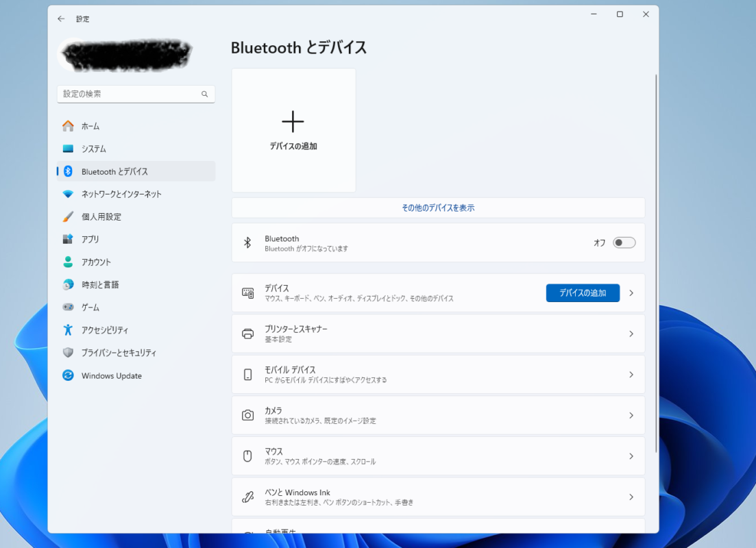Click the システム monitor icon
The width and height of the screenshot is (756, 548).
(x=68, y=149)
